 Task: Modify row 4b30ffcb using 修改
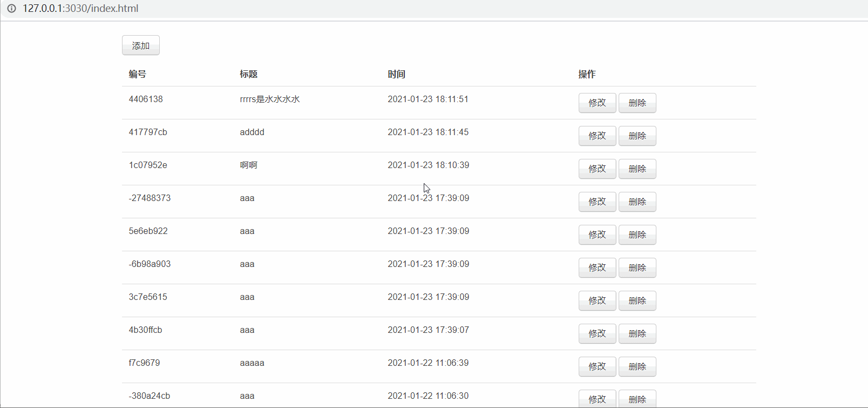click(597, 333)
